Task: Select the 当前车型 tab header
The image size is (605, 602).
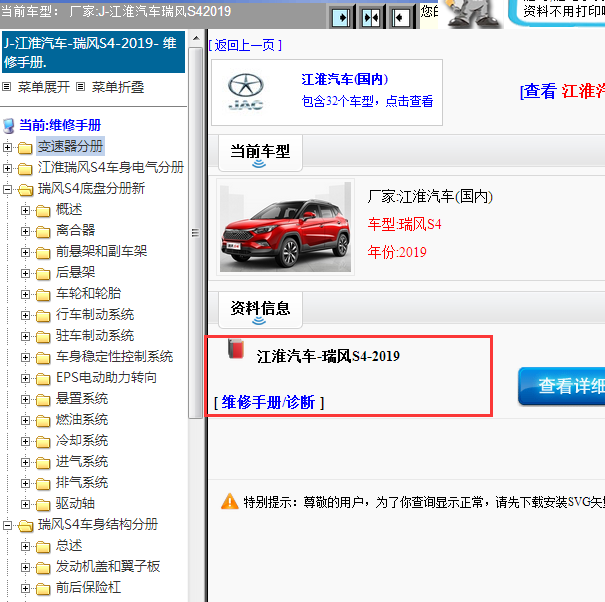Action: coord(260,153)
